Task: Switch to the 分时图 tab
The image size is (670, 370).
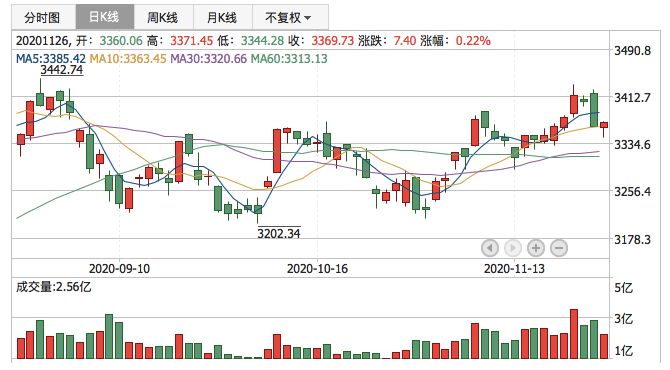Action: tap(44, 17)
